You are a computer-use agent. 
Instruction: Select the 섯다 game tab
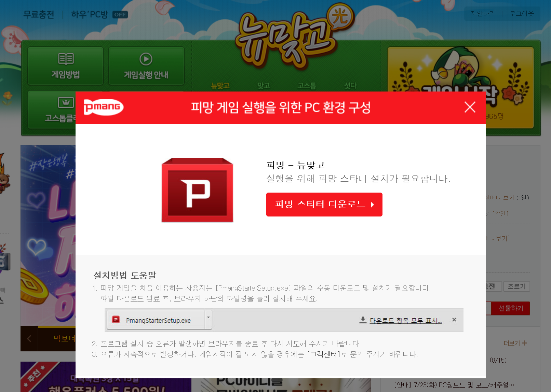(x=350, y=86)
